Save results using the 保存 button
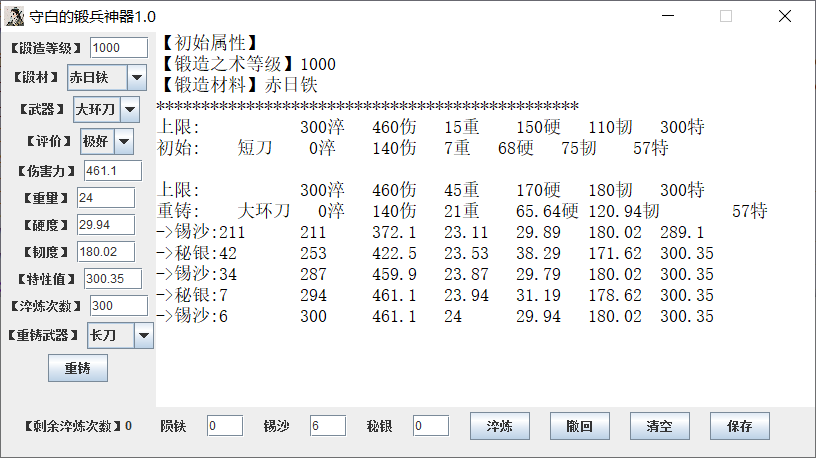 click(x=739, y=426)
